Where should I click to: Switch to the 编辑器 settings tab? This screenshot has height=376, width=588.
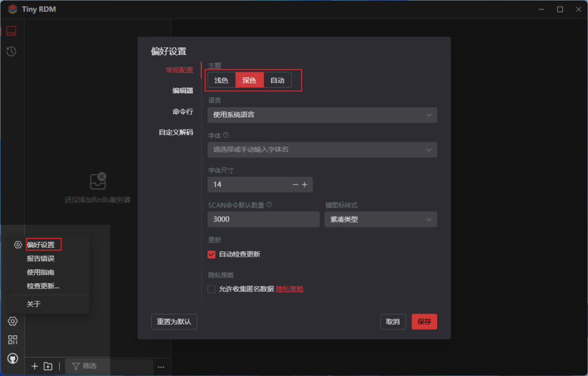tap(184, 90)
